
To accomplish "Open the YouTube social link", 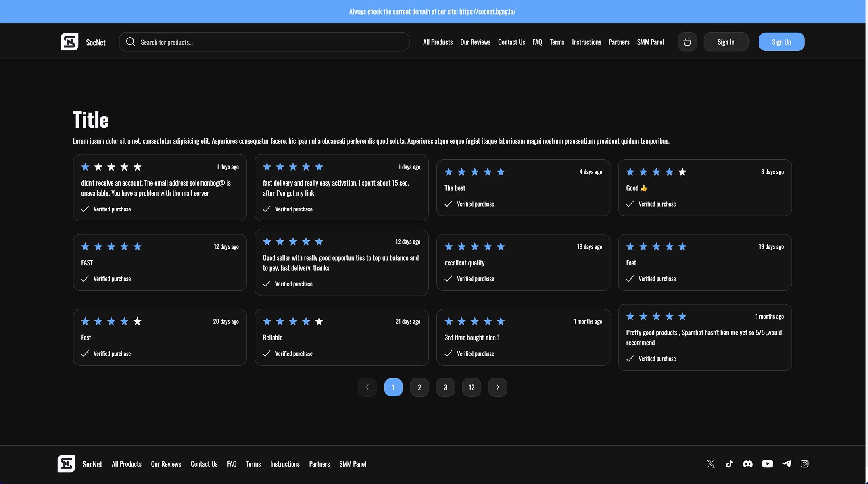I will click(768, 464).
